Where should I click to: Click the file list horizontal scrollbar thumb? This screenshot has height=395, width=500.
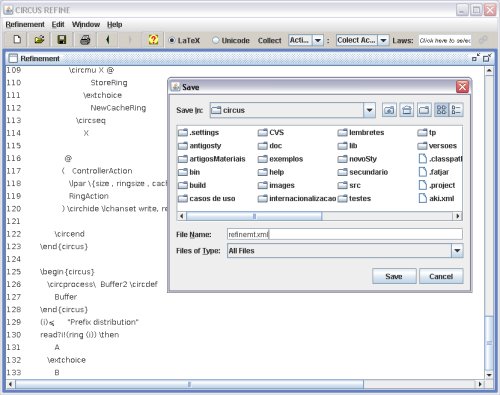tap(254, 216)
